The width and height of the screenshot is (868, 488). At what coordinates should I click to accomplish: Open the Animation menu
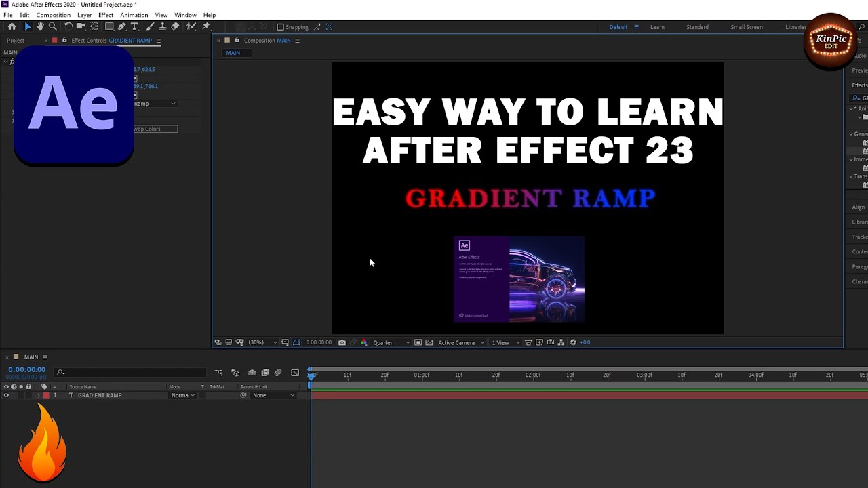coord(134,15)
